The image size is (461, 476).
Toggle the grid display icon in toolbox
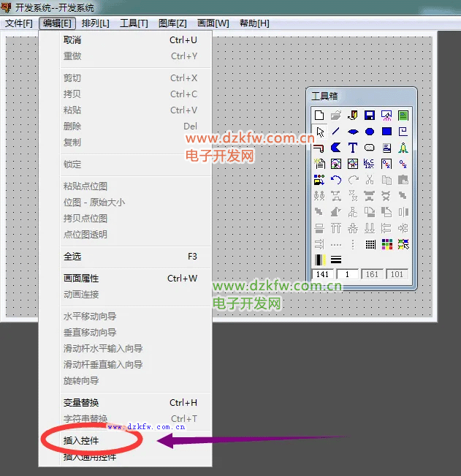pyautogui.click(x=370, y=244)
